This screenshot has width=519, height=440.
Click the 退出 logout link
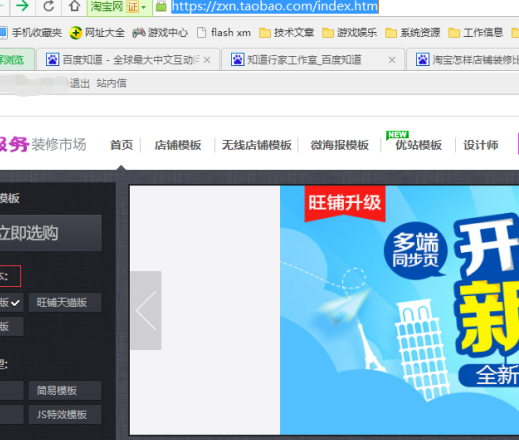point(80,83)
